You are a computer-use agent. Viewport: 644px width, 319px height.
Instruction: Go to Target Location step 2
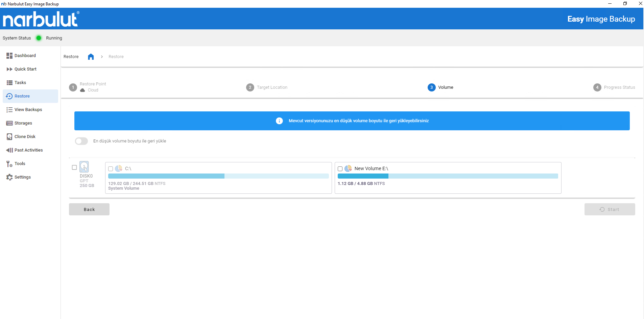coord(250,87)
